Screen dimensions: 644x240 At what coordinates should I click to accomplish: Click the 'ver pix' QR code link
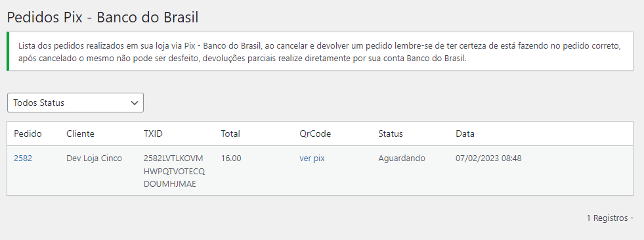tap(312, 158)
